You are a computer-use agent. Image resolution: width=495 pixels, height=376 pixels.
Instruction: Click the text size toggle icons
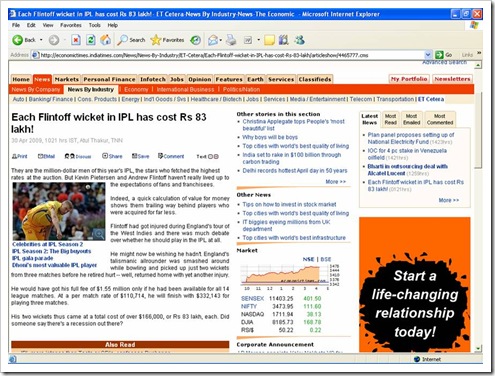(x=213, y=156)
